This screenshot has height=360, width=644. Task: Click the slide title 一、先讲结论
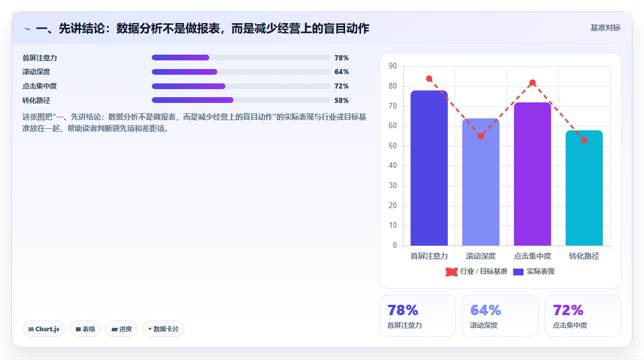point(202,28)
